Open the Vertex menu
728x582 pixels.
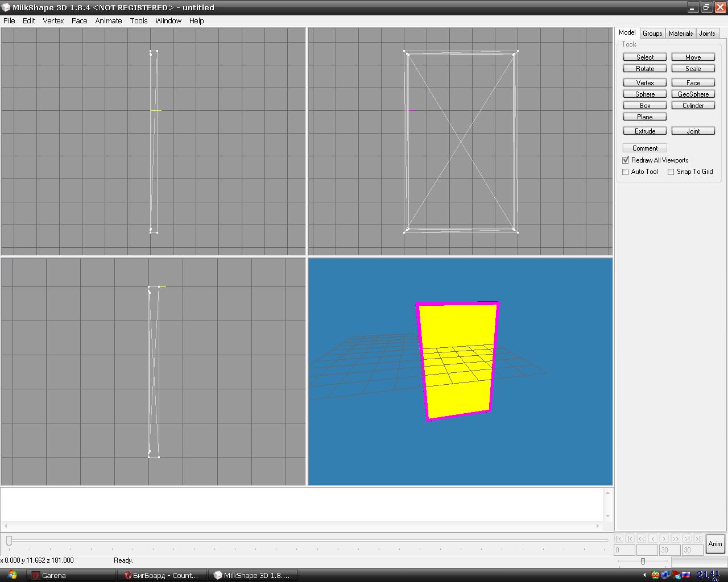pyautogui.click(x=53, y=20)
